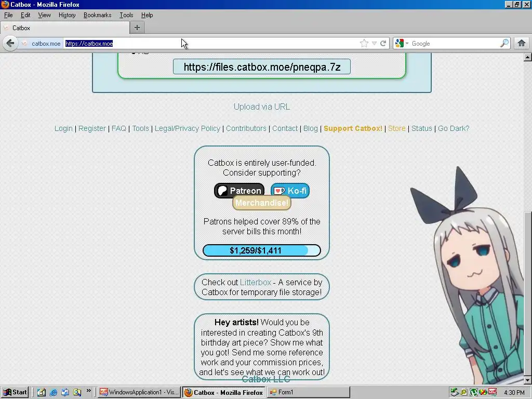Screen dimensions: 532x399
Task: Click the scrollbar down arrow
Action: click(528, 380)
